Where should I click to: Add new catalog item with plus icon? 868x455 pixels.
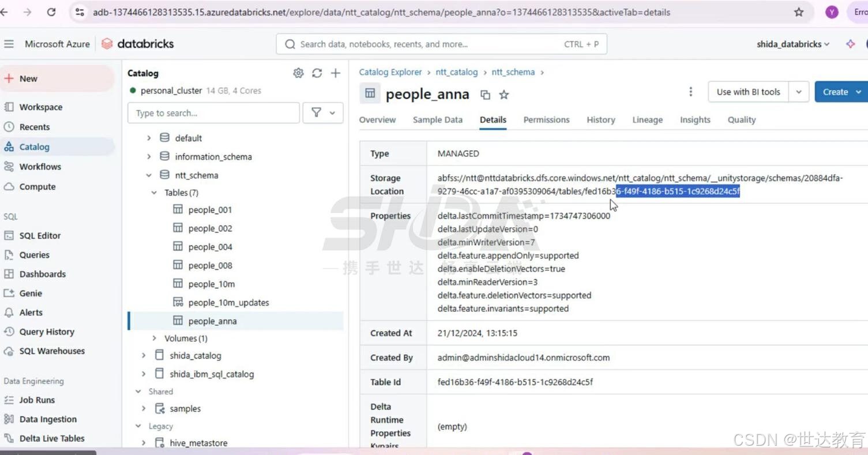coord(336,73)
